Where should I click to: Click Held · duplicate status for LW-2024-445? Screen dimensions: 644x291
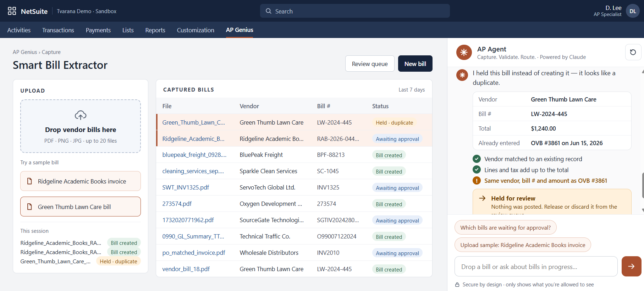(394, 122)
